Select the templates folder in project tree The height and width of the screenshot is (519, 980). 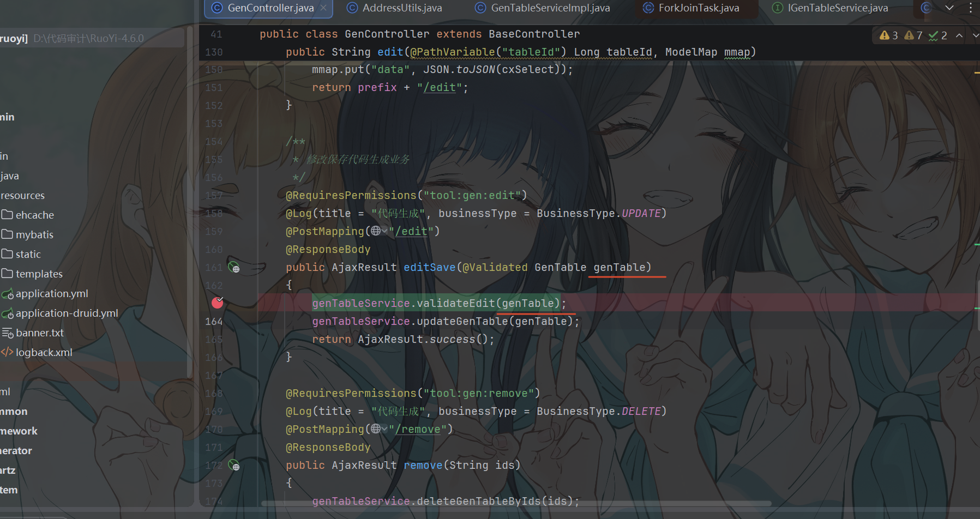pyautogui.click(x=32, y=274)
